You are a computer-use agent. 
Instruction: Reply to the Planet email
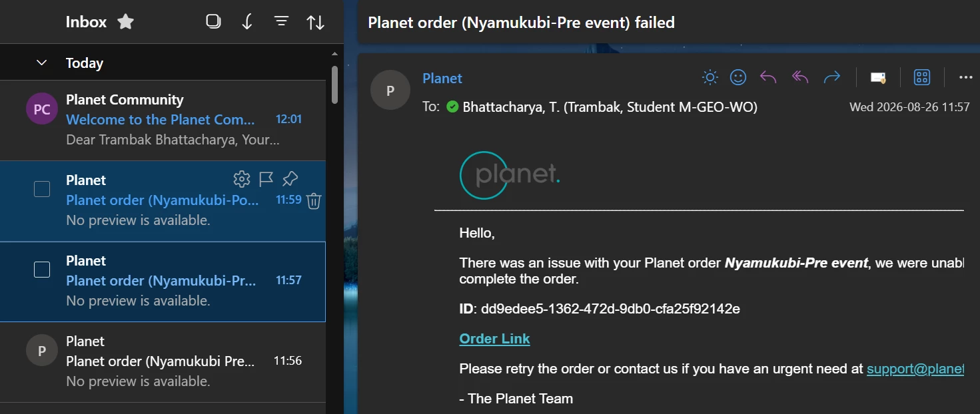click(x=768, y=78)
